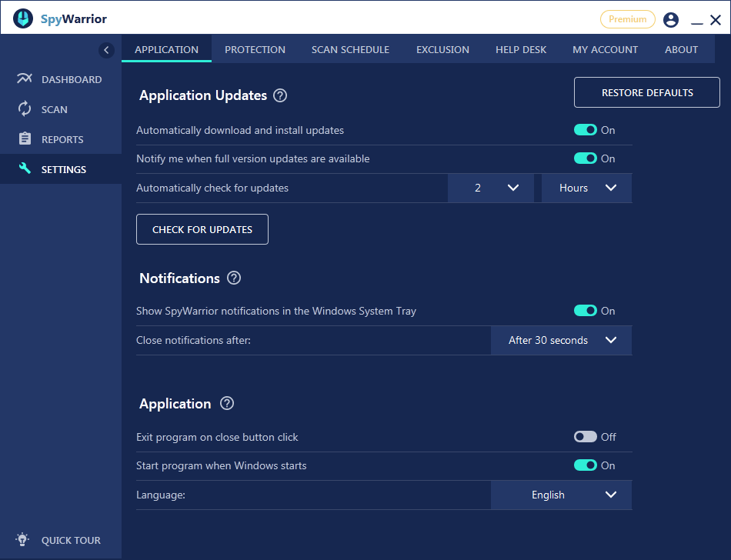Image resolution: width=731 pixels, height=560 pixels.
Task: Switch to the Protection tab
Action: pyautogui.click(x=255, y=49)
